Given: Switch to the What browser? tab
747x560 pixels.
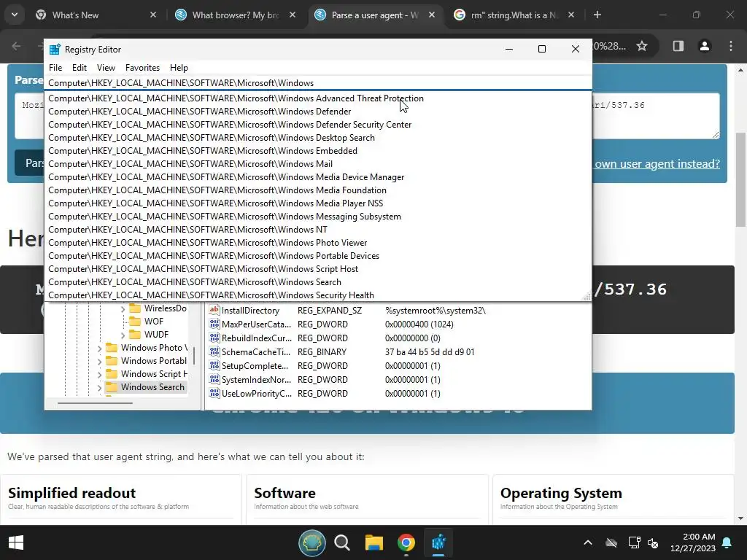Looking at the screenshot, I should point(236,15).
